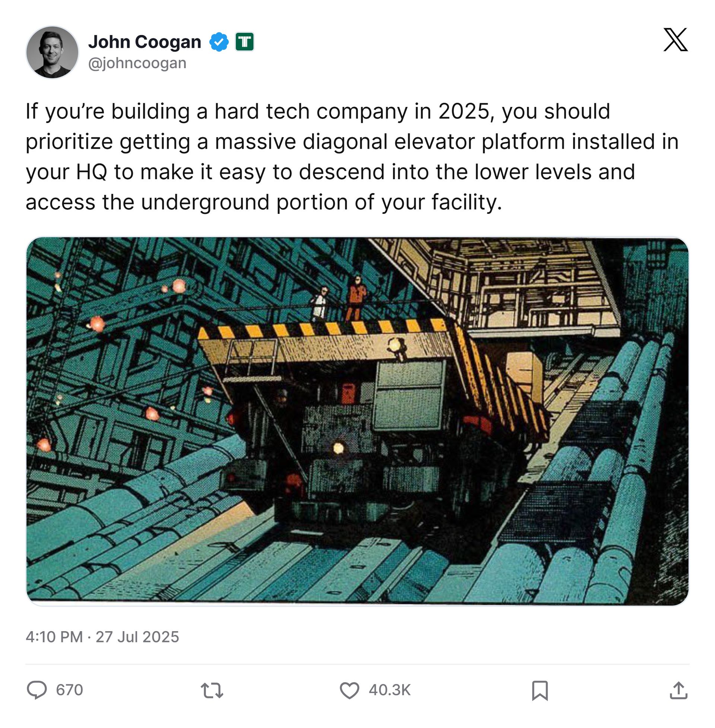Click the share upload icon
Image resolution: width=715 pixels, height=728 pixels.
pos(678,690)
